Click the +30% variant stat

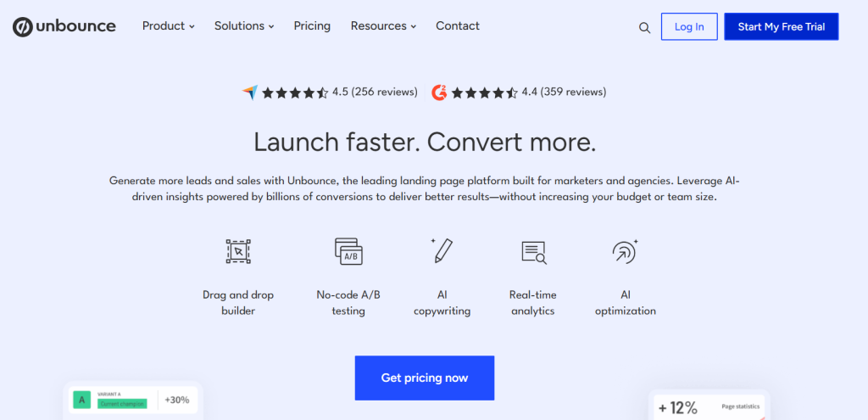[176, 400]
